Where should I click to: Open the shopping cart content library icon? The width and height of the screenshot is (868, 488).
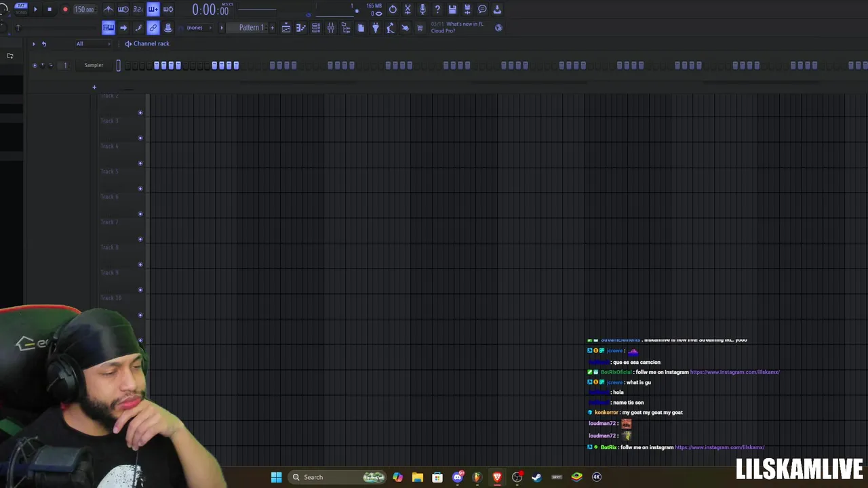click(x=420, y=28)
